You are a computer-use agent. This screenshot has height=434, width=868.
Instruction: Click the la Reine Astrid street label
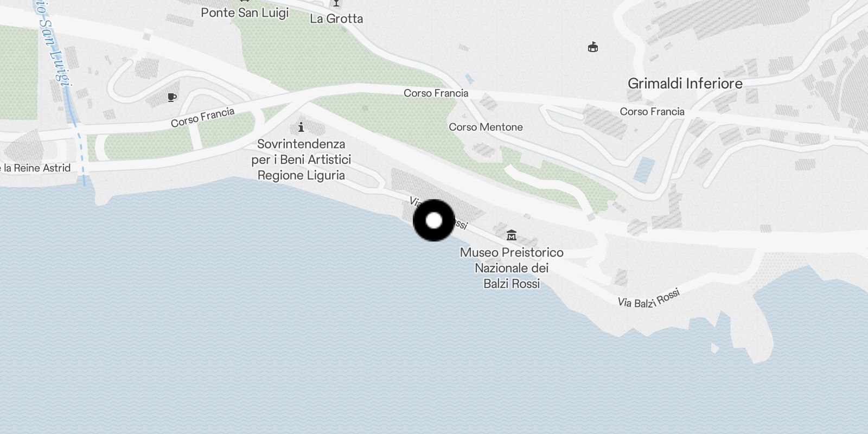click(35, 168)
